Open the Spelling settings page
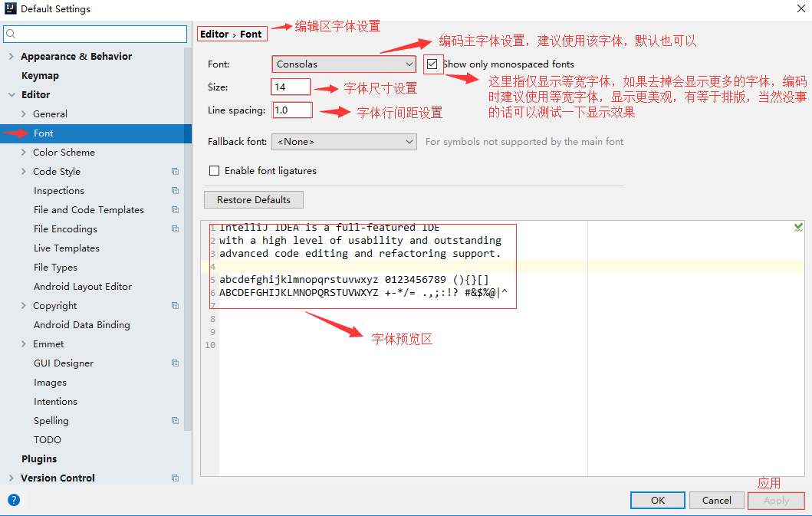Viewport: 812px width, 516px height. point(51,421)
